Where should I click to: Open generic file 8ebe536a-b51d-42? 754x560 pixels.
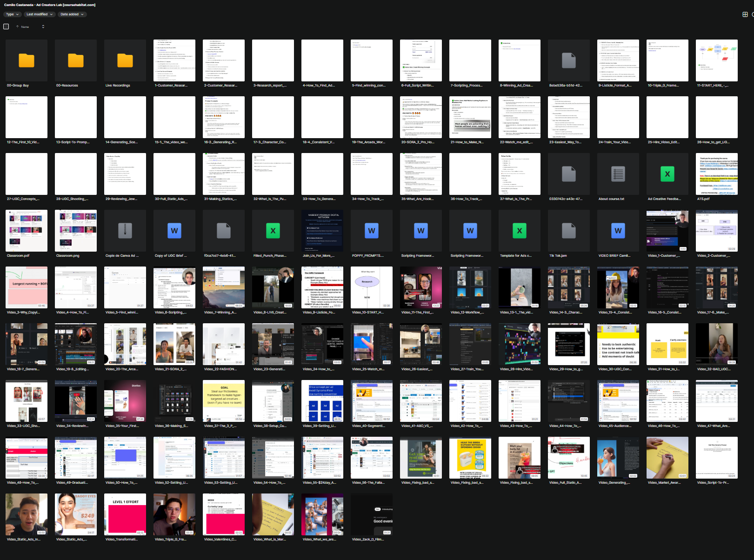(x=569, y=60)
